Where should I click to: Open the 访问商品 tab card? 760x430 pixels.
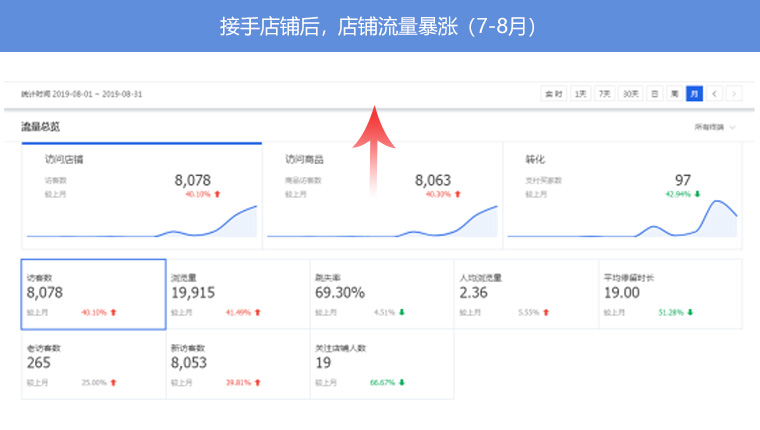(382, 195)
